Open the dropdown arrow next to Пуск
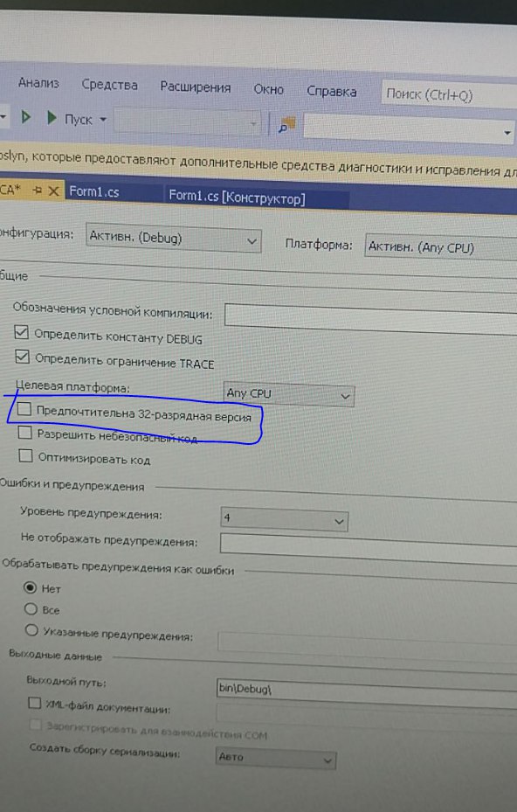Image resolution: width=517 pixels, height=812 pixels. coord(103,120)
